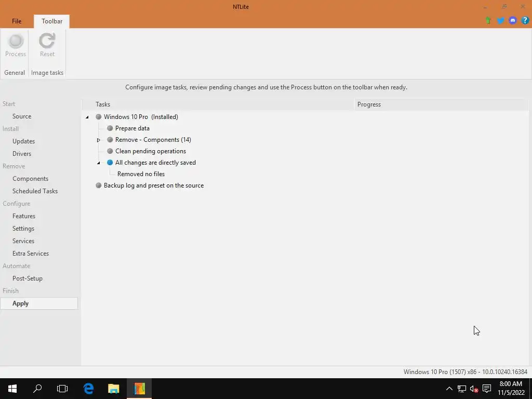Open the Settings page in sidebar

coord(23,229)
